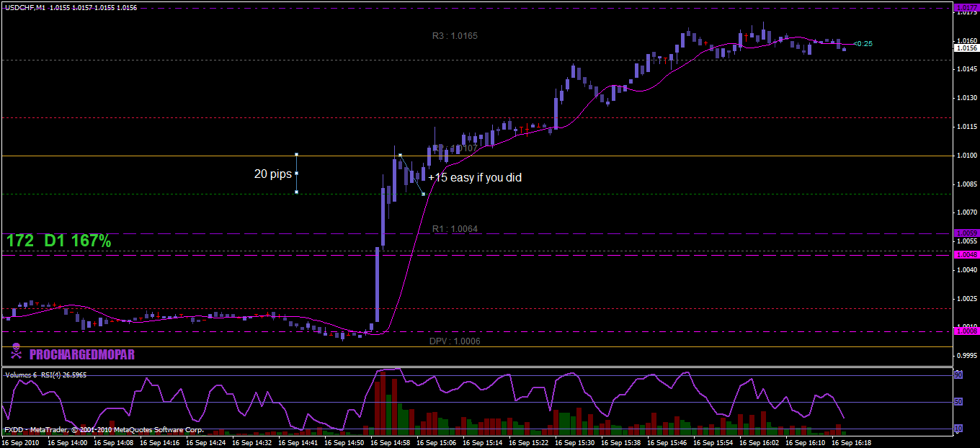Click the '16 Sep 15:22' time label
The height and width of the screenshot is (448, 980).
(x=530, y=443)
